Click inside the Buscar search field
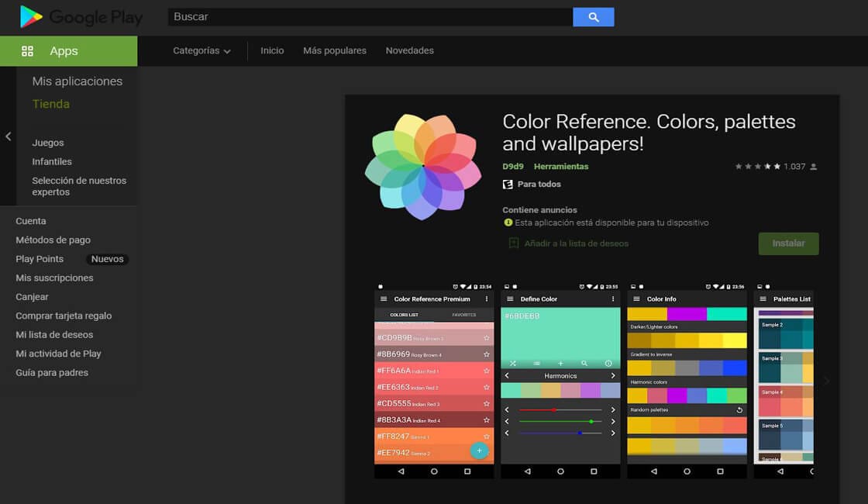 point(364,16)
